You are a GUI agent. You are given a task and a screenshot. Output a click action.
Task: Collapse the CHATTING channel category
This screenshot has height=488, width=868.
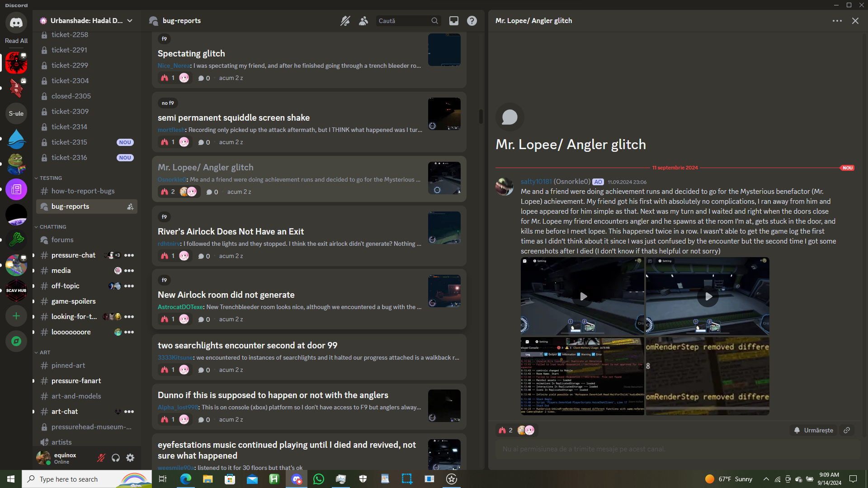click(x=52, y=227)
